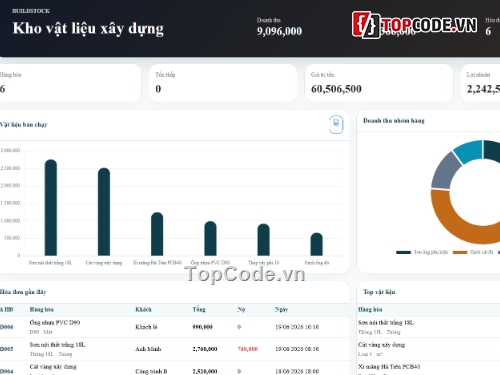Click the date 18/06/2026 18:00
Viewport: 500px width, 375px height.
click(297, 371)
